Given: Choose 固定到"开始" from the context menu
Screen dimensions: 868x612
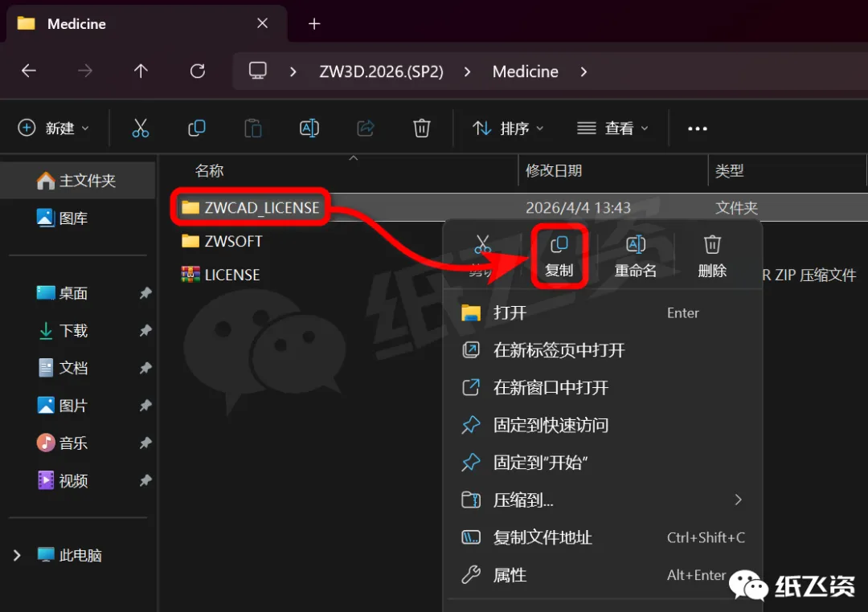Looking at the screenshot, I should click(604, 462).
